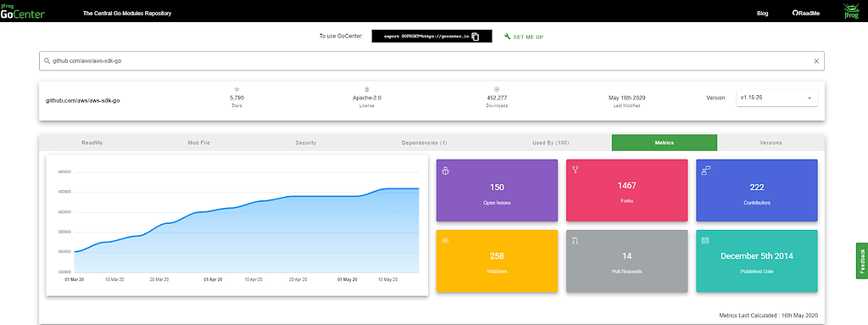Open the Dependencies (1) tab
The width and height of the screenshot is (868, 325).
(x=424, y=143)
